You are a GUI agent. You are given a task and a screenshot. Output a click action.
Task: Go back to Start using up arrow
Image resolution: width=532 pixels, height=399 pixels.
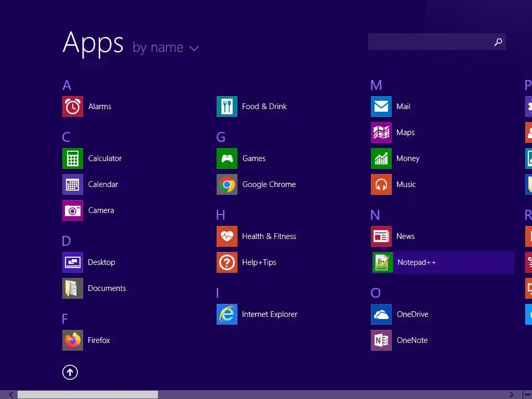coord(70,372)
